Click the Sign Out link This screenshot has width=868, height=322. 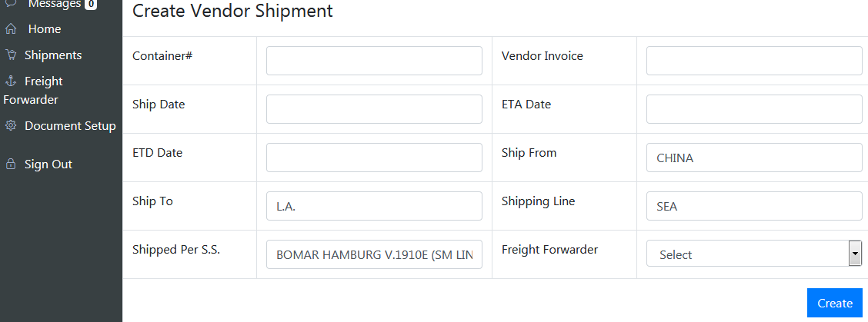48,164
